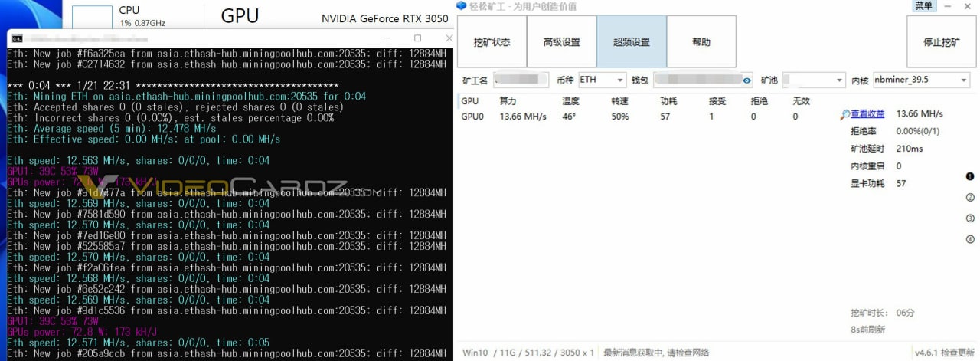The height and width of the screenshot is (361, 980).
Task: Click GPU0 hashrate value 13.66 MH/s
Action: pos(523,117)
